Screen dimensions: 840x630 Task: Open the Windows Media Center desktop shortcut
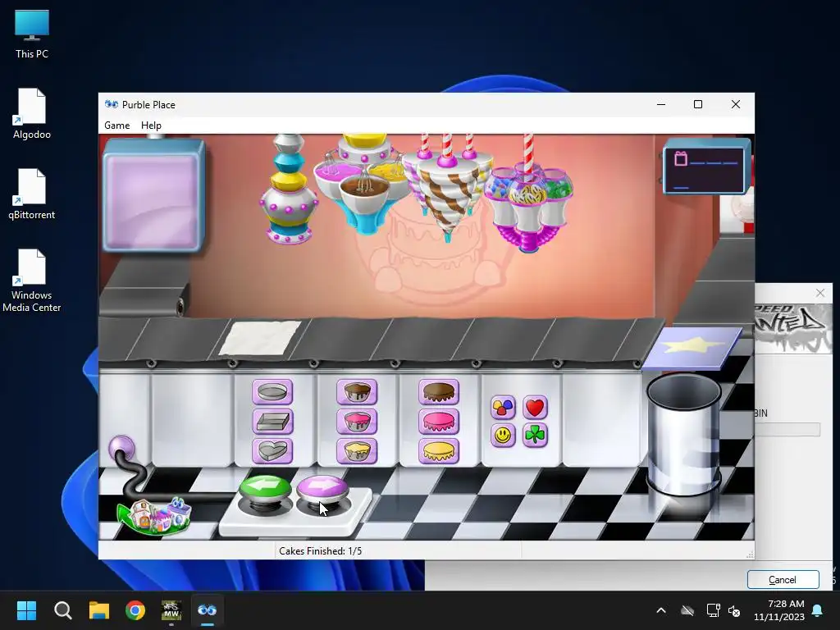pyautogui.click(x=32, y=281)
